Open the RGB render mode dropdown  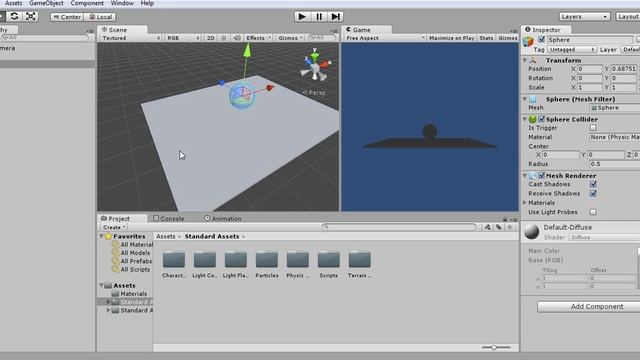tap(183, 38)
